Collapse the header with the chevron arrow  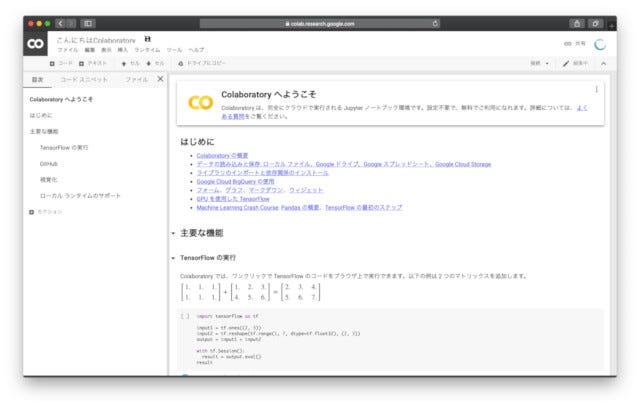pyautogui.click(x=602, y=63)
